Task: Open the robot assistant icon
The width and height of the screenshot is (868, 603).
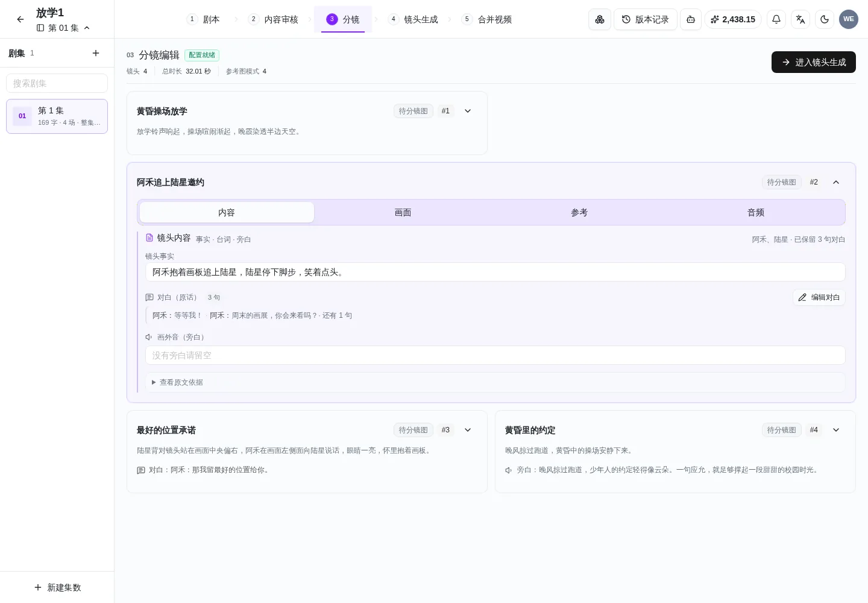Action: pyautogui.click(x=691, y=19)
